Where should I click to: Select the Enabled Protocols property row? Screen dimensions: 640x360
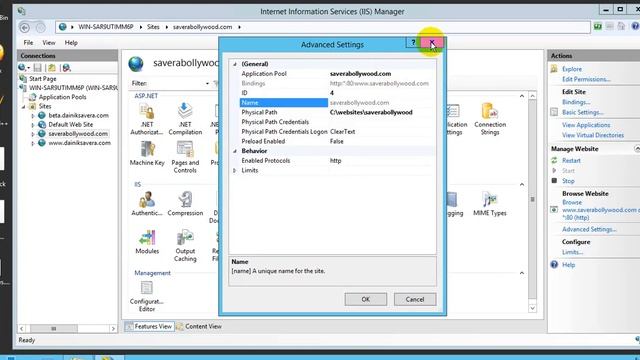[x=337, y=161]
